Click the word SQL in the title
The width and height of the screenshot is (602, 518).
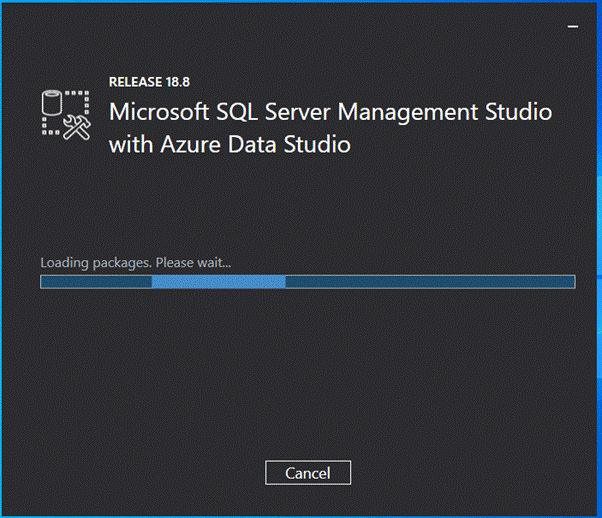pos(236,112)
